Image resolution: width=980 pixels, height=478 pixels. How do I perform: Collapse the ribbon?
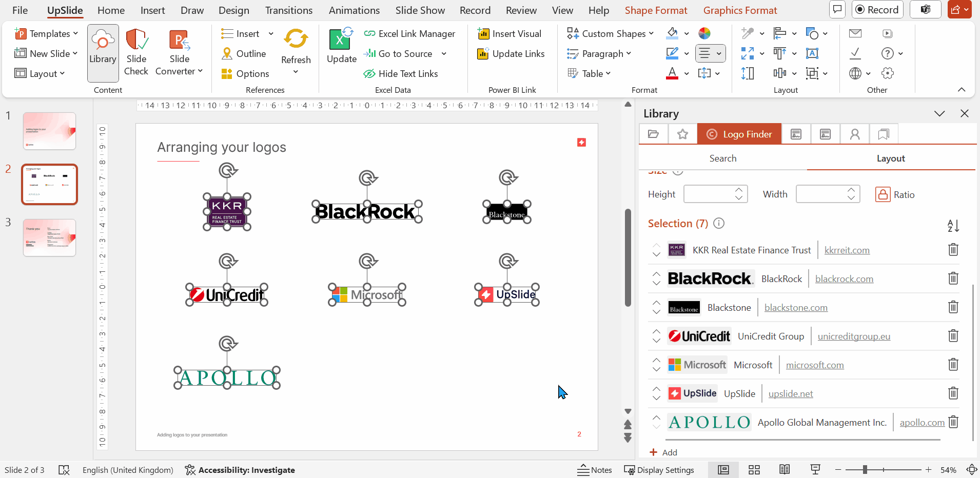(x=962, y=90)
